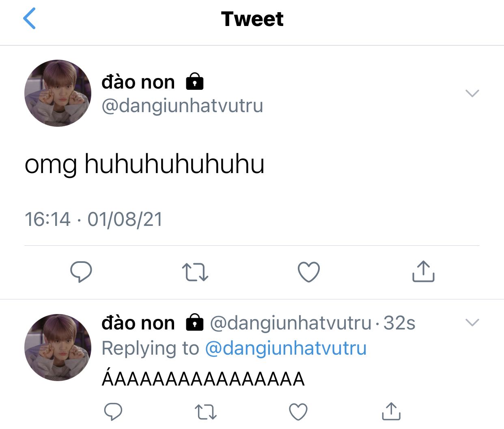Tap the lock icon beside main tweet name

coord(195,81)
